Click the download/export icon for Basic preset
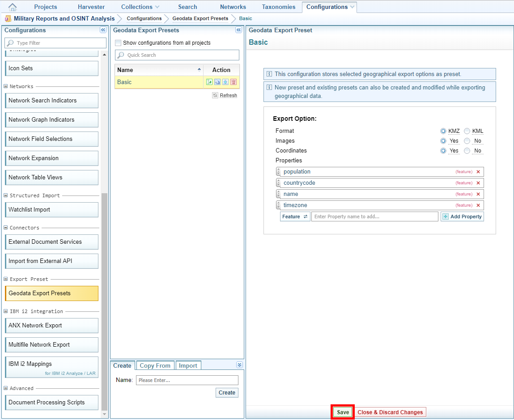 coord(225,82)
